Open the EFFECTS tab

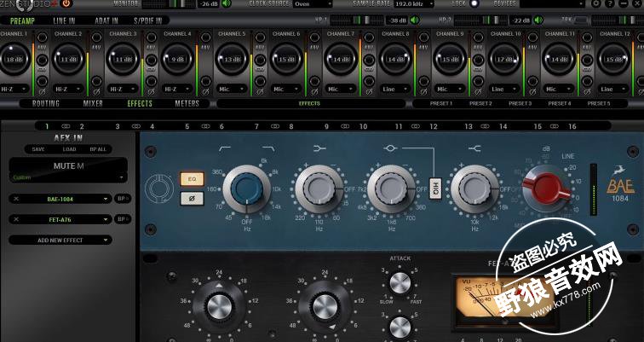(x=140, y=103)
